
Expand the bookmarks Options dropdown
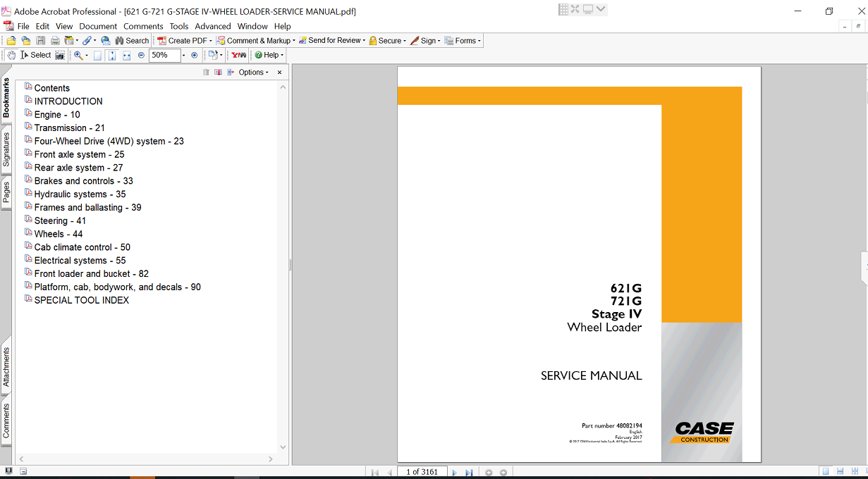click(x=254, y=73)
